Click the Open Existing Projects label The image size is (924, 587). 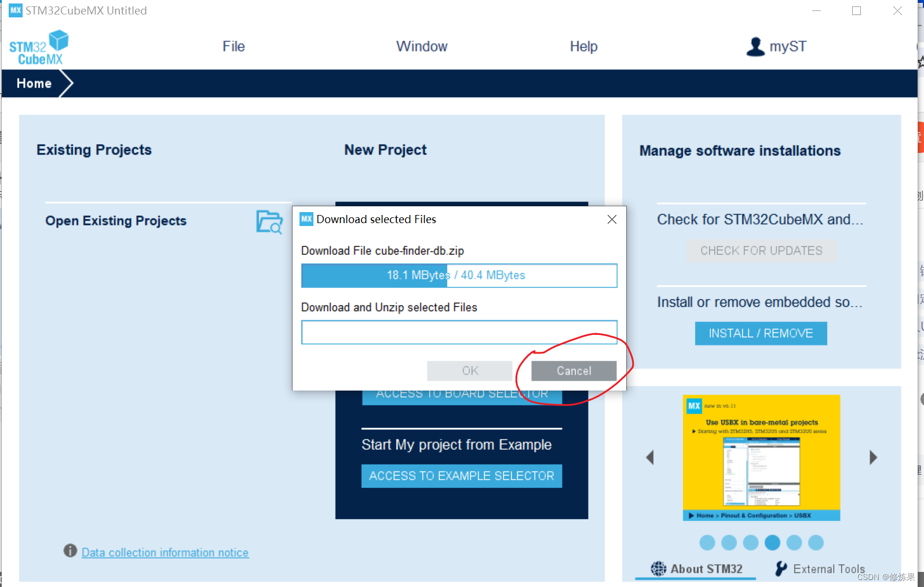point(116,221)
